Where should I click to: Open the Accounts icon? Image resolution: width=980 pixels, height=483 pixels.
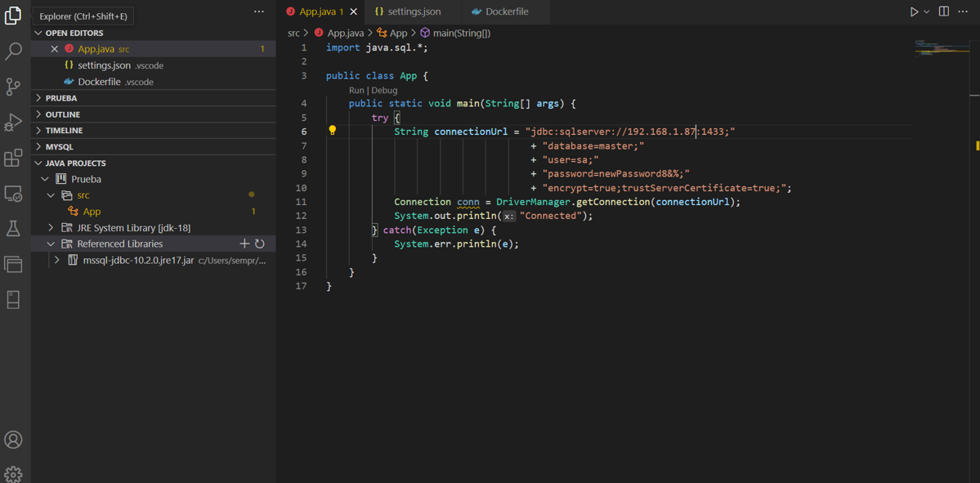coord(13,439)
